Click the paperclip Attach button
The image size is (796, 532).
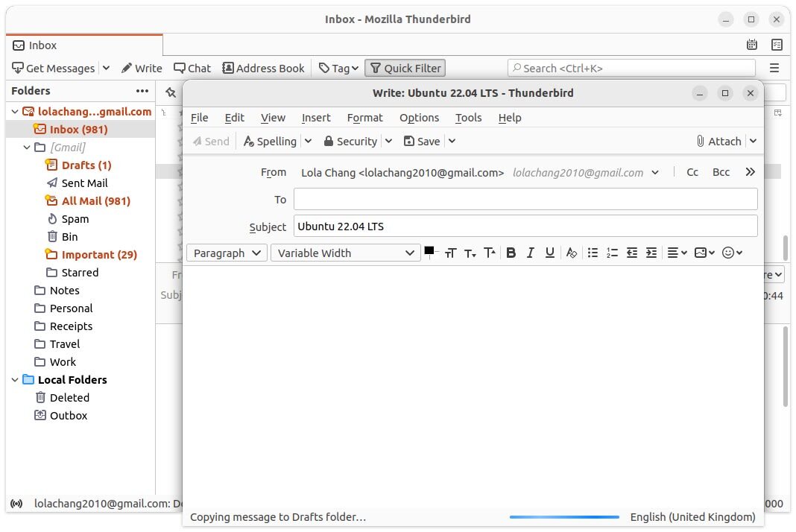click(x=718, y=141)
